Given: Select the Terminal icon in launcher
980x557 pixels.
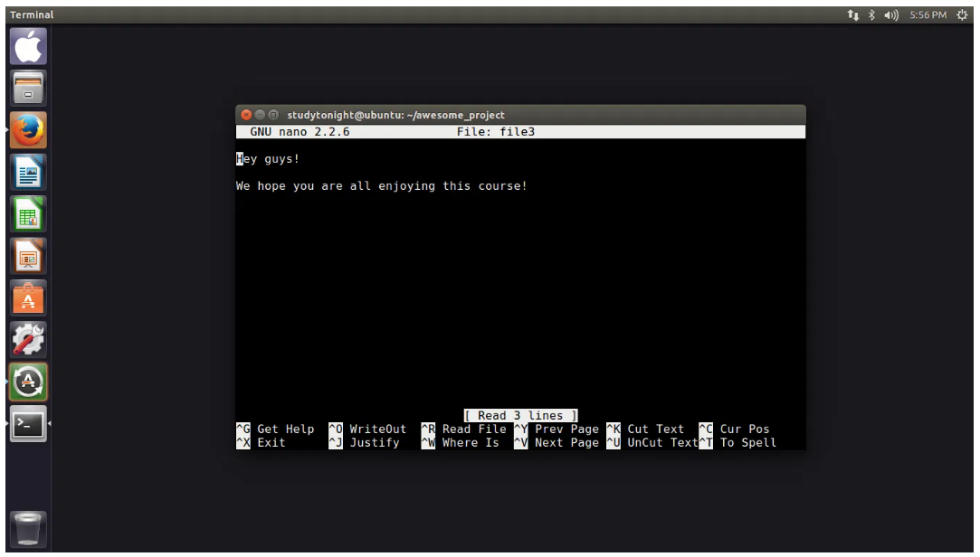Looking at the screenshot, I should [27, 424].
